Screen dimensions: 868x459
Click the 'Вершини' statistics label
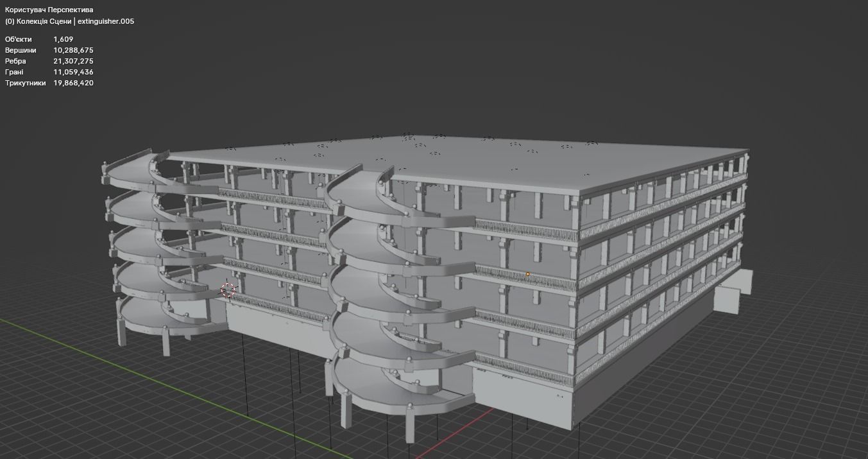pyautogui.click(x=21, y=50)
